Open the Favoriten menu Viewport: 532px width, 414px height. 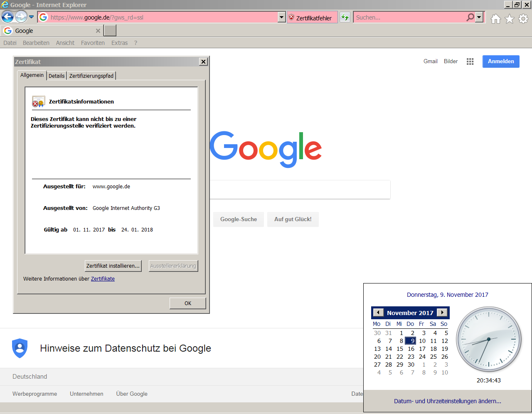pyautogui.click(x=93, y=43)
